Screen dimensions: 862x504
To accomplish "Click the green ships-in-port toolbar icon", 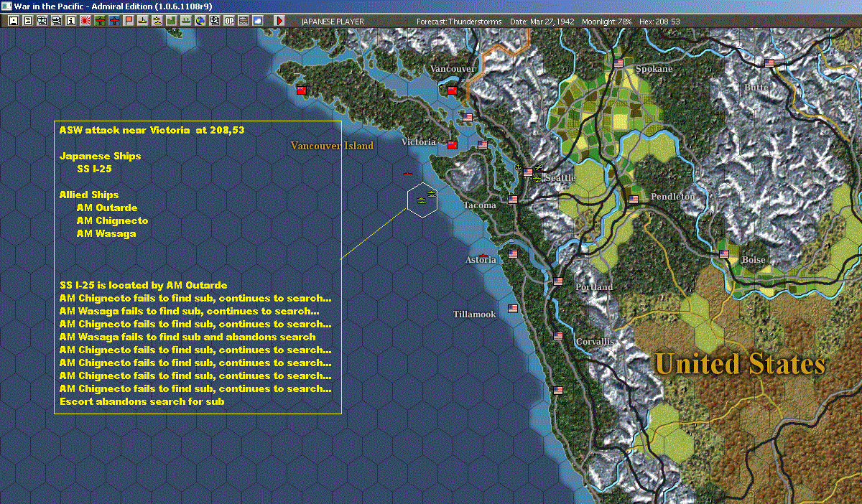I will pos(186,21).
